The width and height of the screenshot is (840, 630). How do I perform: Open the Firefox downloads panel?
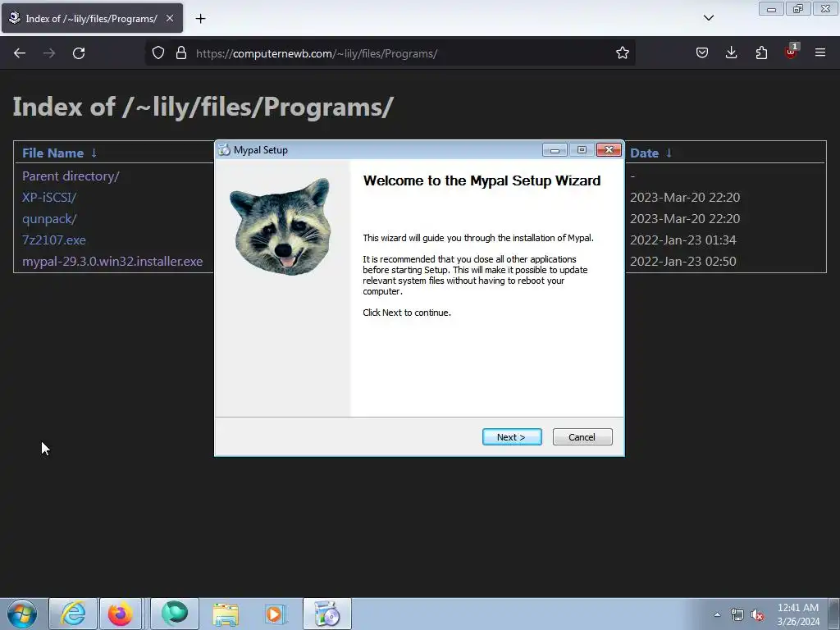pos(731,53)
